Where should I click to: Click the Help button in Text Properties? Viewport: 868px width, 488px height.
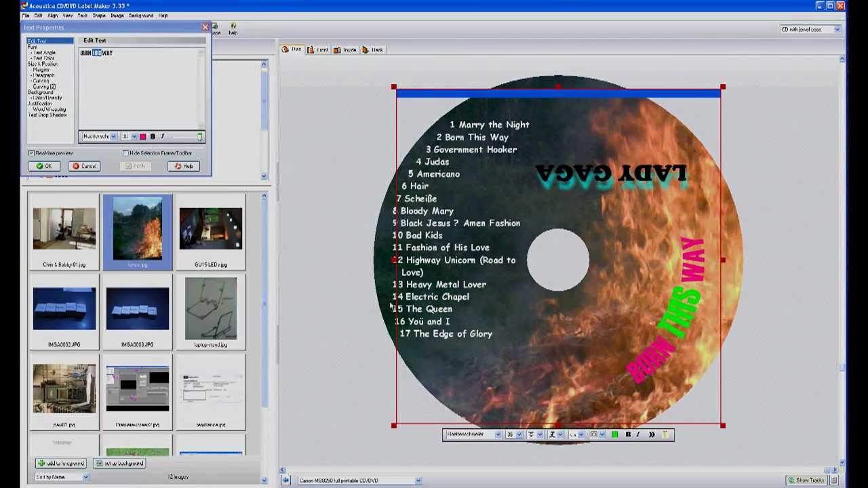tap(184, 166)
